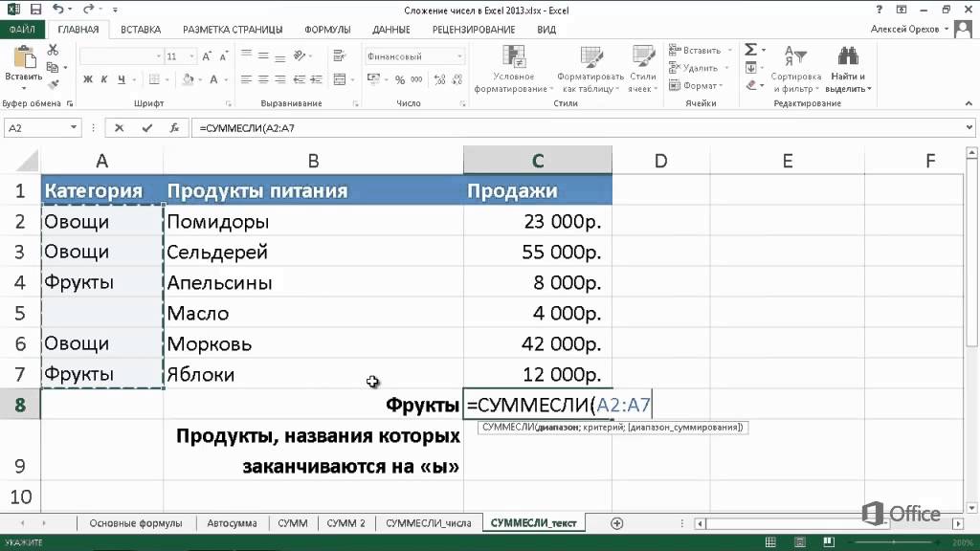
Task: Expand the formula bar
Action: pos(969,127)
